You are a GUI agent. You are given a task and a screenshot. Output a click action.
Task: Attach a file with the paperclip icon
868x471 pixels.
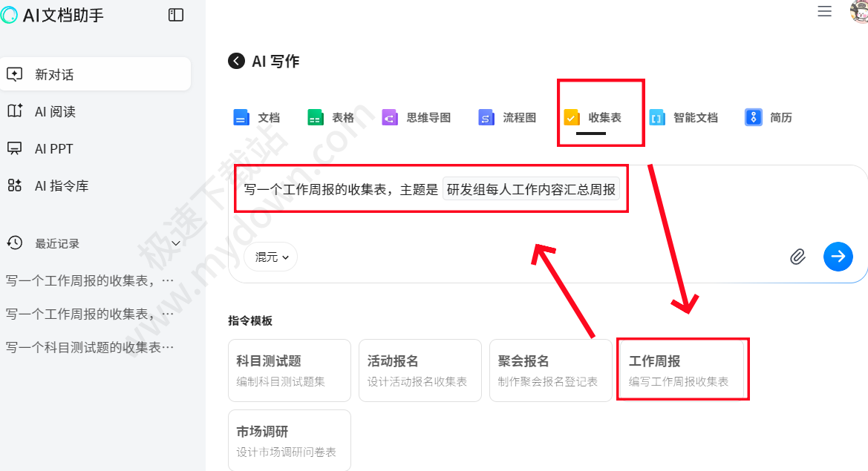(797, 257)
